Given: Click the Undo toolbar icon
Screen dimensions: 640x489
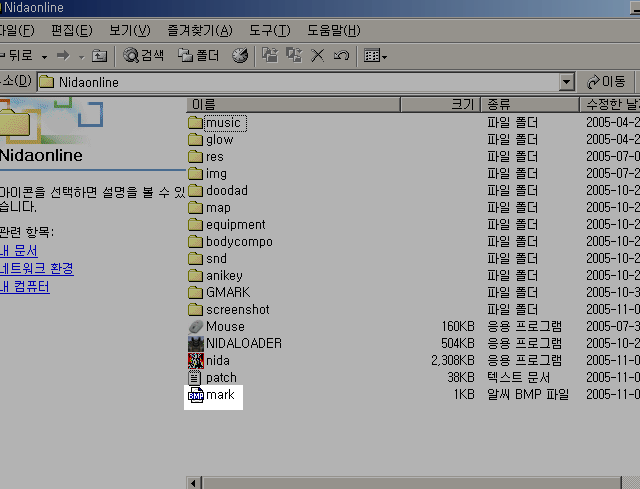Looking at the screenshot, I should pos(341,56).
